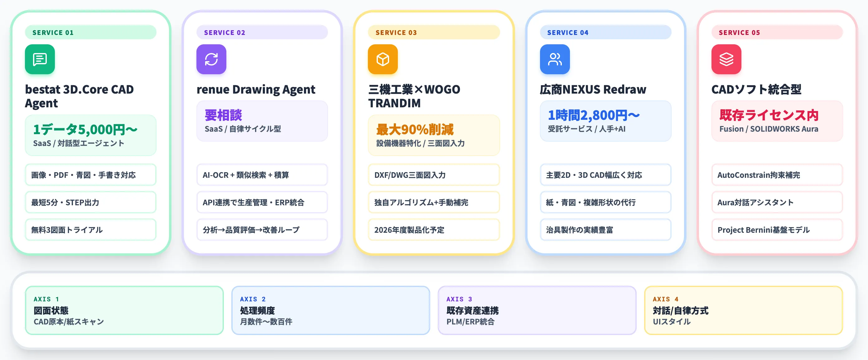Select the AutoConstrain拘束補完 feature item
Screen dimensions: 868x360
click(777, 175)
